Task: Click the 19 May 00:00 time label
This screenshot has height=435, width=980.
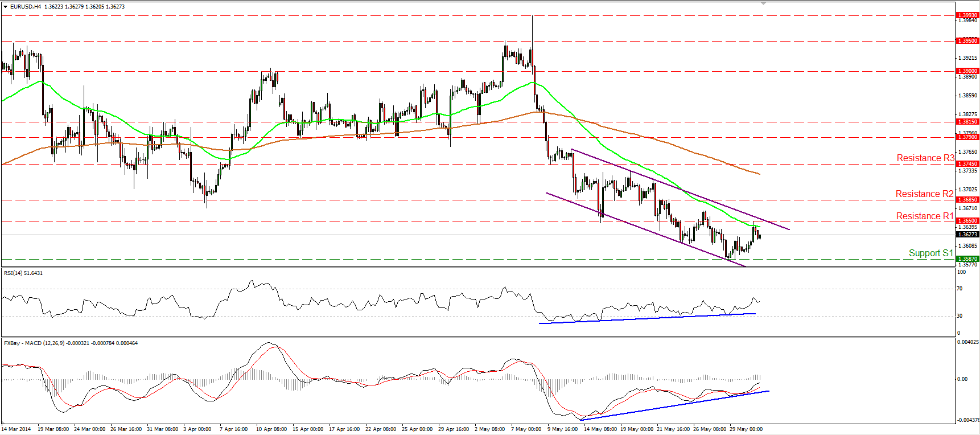Action: [x=637, y=429]
